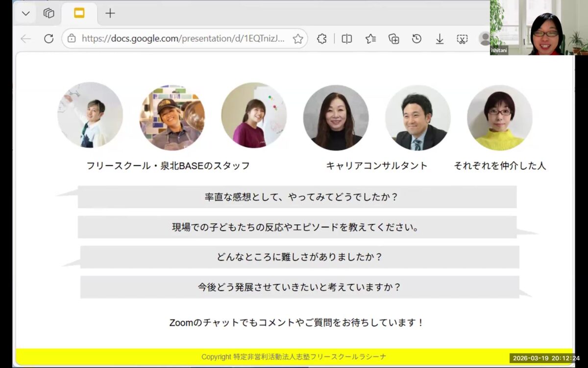Click the キャリアコンサルタント label
Viewport: 588px width, 368px height.
coord(376,166)
